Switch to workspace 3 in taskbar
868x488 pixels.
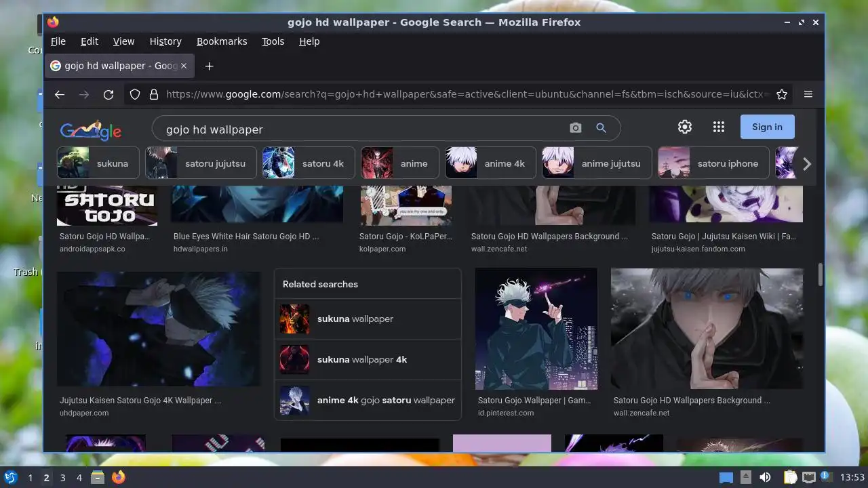(x=62, y=478)
